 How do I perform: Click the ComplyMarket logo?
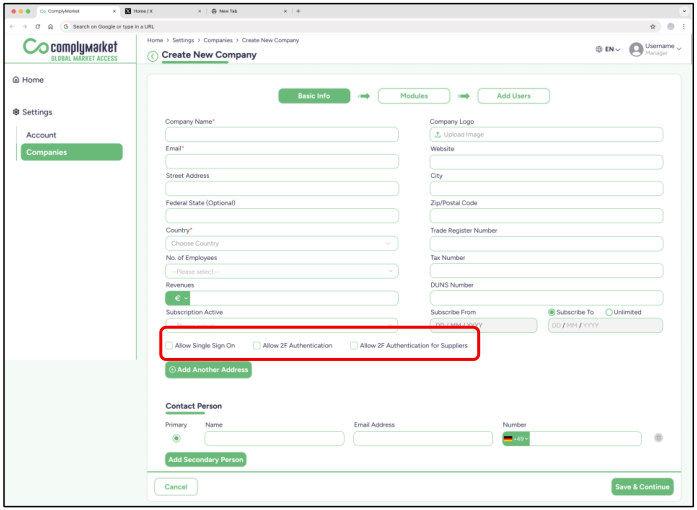(70, 50)
